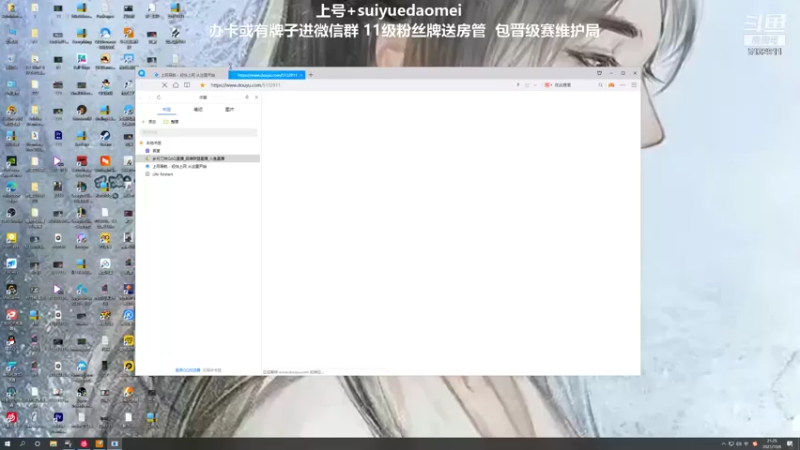Open the search engine selector dropdown
Viewport: 800px width, 450px height.
click(x=548, y=85)
